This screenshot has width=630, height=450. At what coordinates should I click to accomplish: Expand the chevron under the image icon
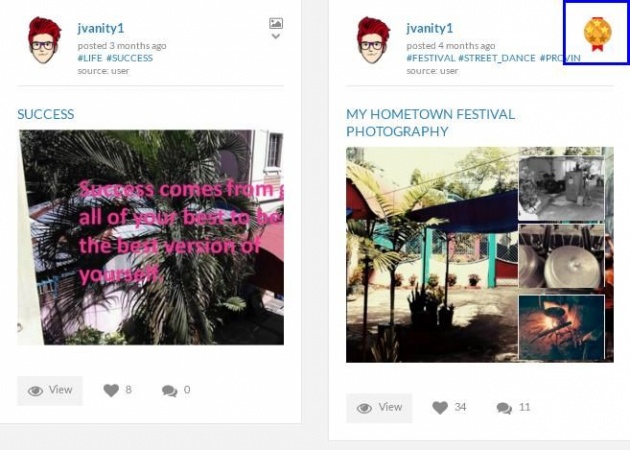276,36
